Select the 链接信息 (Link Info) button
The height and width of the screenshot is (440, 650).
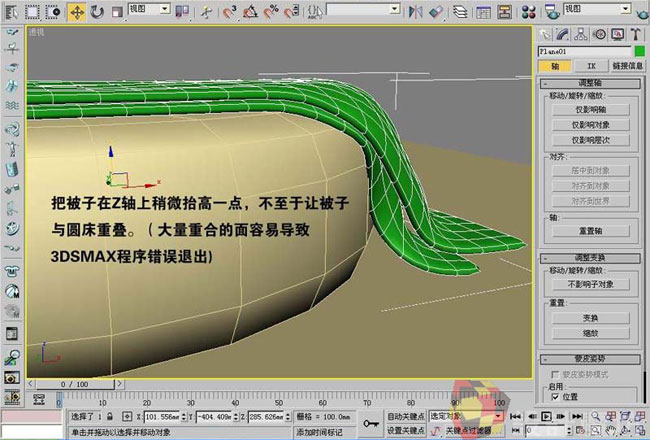pos(628,66)
